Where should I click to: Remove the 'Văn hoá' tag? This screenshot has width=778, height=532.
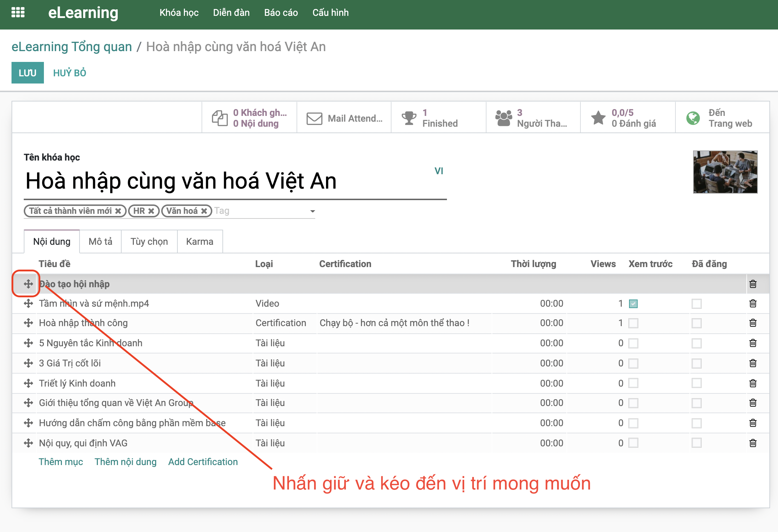click(204, 211)
